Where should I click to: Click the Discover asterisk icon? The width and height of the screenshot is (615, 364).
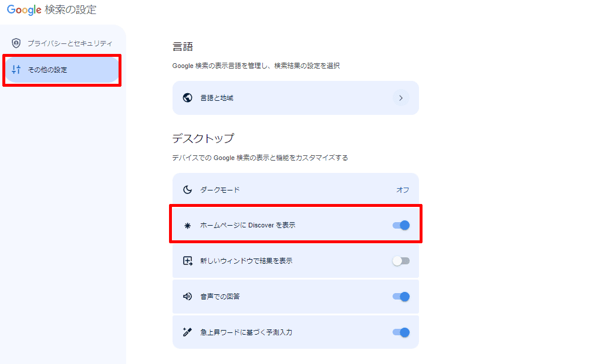[188, 225]
